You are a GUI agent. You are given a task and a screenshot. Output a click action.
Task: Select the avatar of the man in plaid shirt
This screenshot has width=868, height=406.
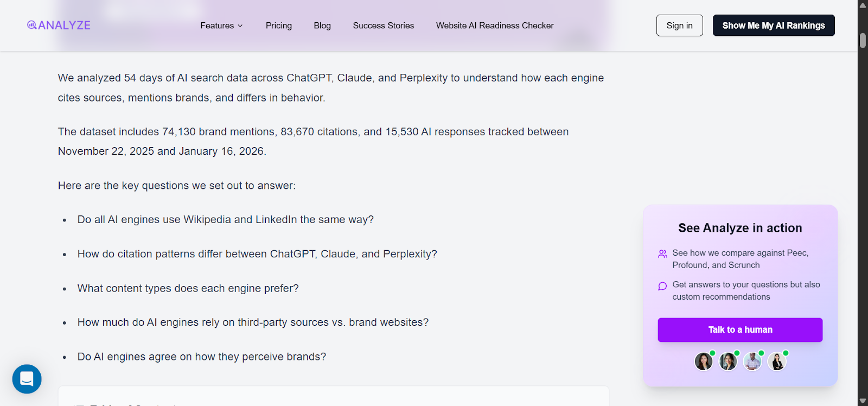click(x=752, y=361)
